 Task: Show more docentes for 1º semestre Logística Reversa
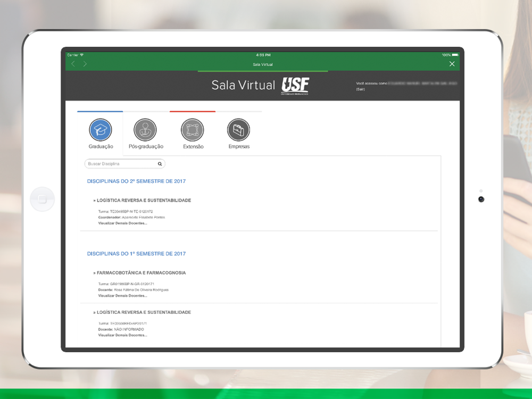tap(123, 335)
